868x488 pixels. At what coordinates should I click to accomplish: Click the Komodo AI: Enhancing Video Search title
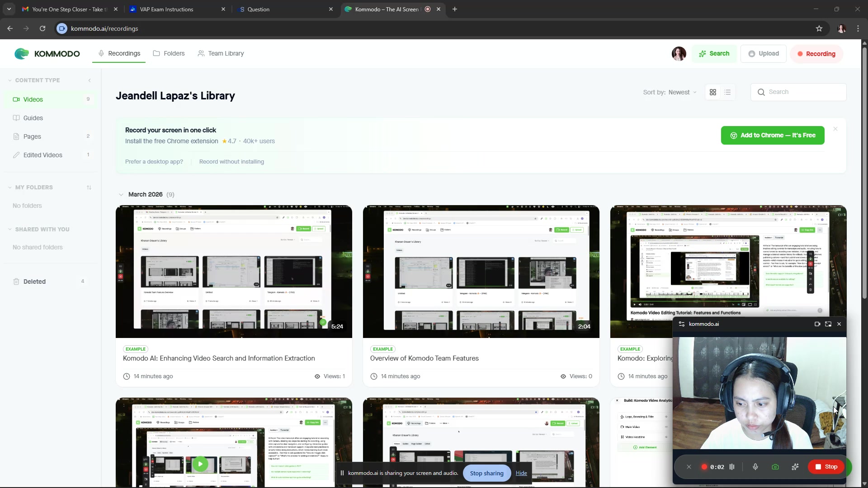pos(219,358)
